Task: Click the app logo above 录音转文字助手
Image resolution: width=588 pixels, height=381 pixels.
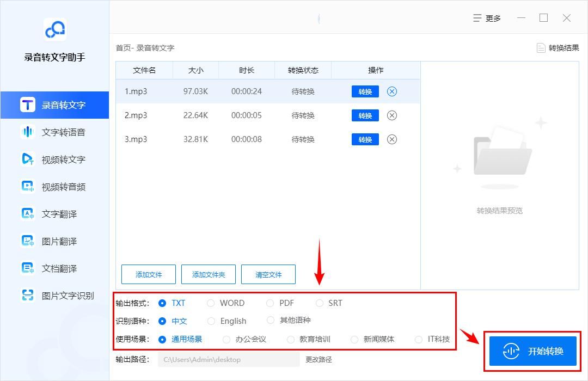Action: 55,29
